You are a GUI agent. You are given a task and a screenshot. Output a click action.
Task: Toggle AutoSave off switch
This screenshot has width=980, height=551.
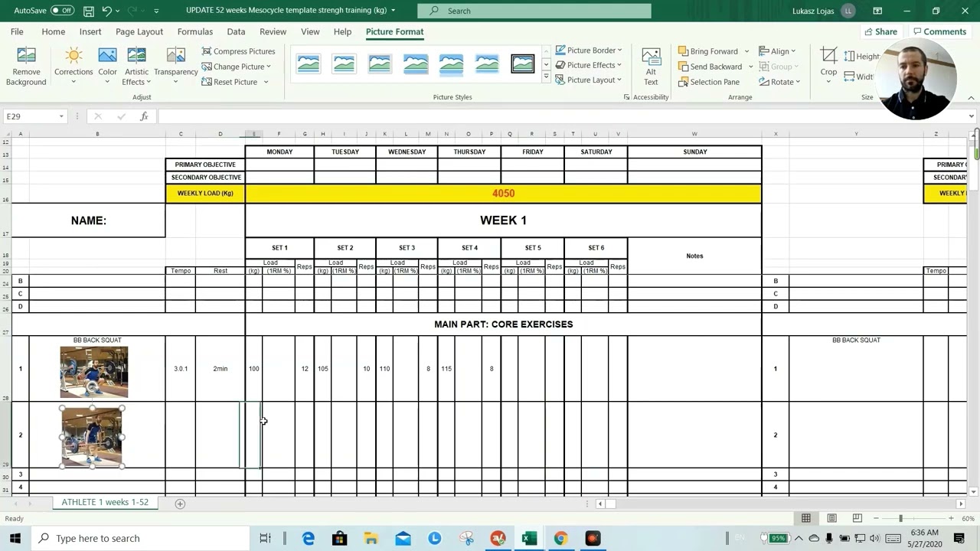pyautogui.click(x=62, y=11)
